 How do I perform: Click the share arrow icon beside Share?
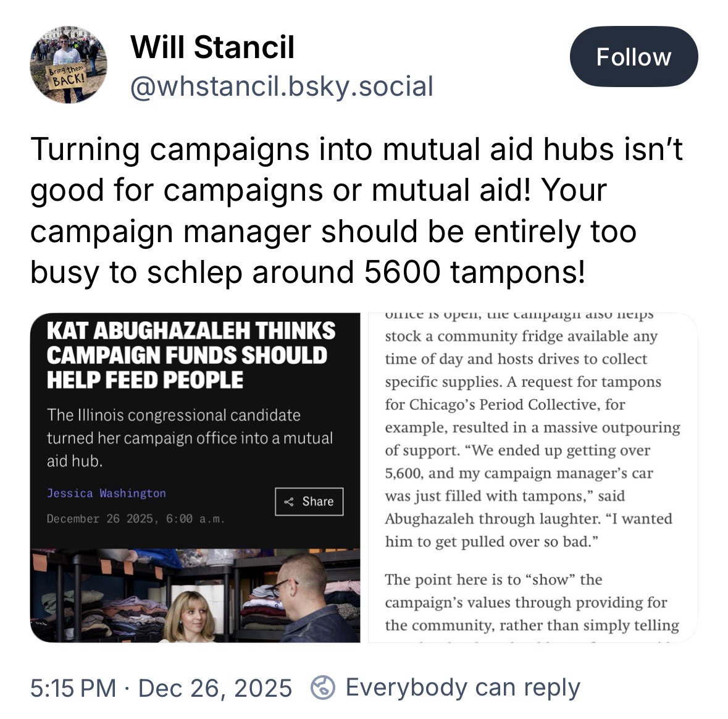(289, 502)
